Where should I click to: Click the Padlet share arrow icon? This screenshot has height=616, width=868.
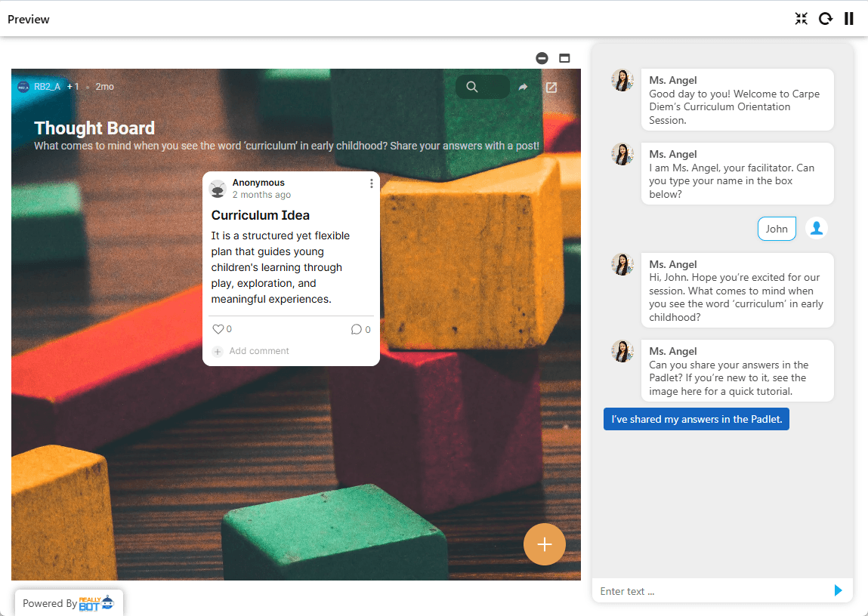click(x=523, y=87)
